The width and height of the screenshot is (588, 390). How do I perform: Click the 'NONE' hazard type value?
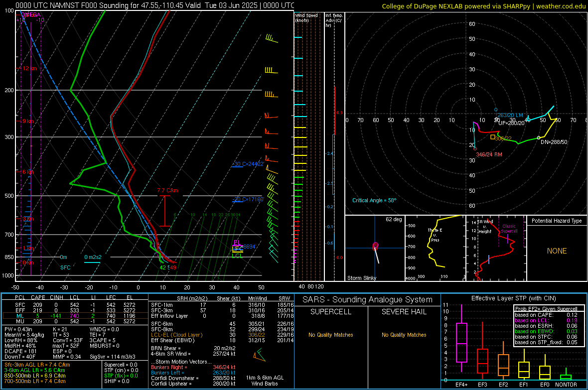click(557, 251)
